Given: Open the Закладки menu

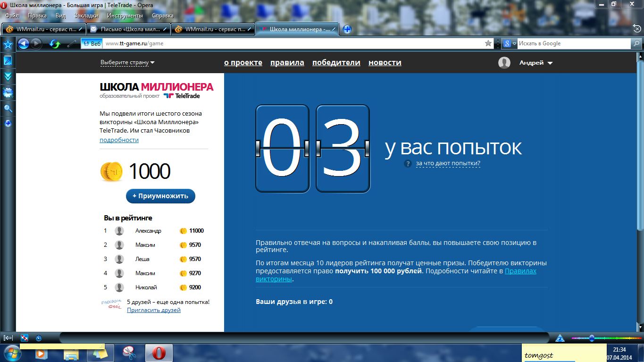Looking at the screenshot, I should [86, 16].
